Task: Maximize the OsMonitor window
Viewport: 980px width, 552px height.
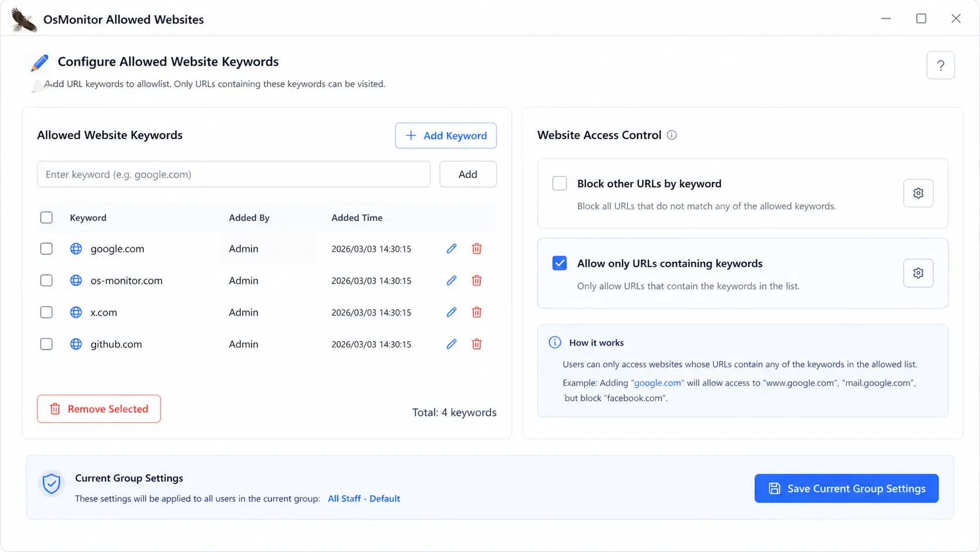Action: [x=921, y=19]
